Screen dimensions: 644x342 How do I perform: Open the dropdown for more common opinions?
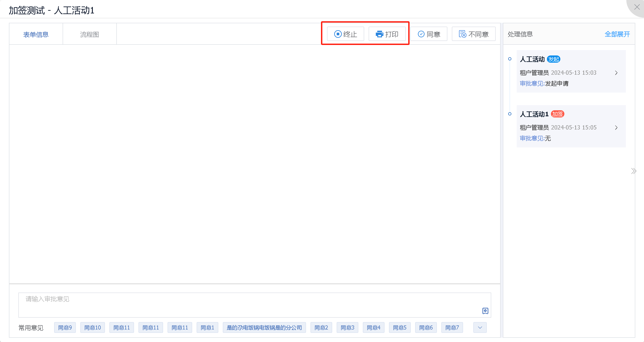coord(480,327)
